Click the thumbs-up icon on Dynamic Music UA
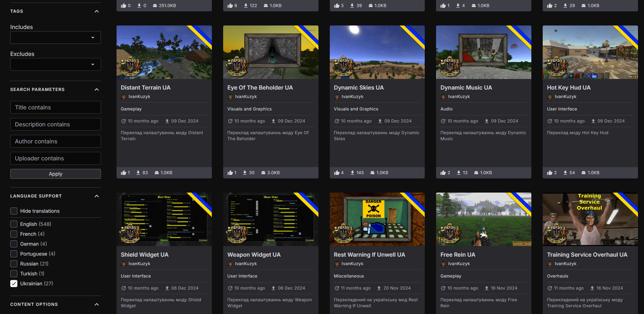 click(443, 173)
